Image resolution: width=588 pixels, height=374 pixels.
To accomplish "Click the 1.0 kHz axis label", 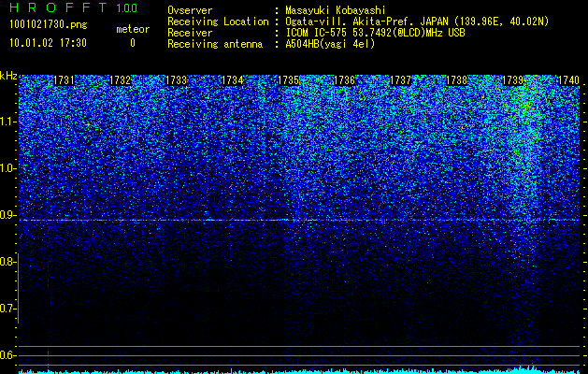I will pos(7,168).
